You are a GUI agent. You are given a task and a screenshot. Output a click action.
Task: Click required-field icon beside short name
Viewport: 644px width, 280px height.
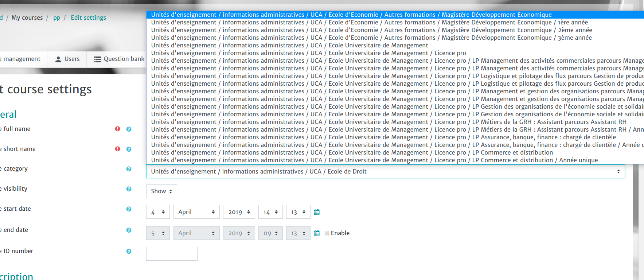pyautogui.click(x=117, y=149)
